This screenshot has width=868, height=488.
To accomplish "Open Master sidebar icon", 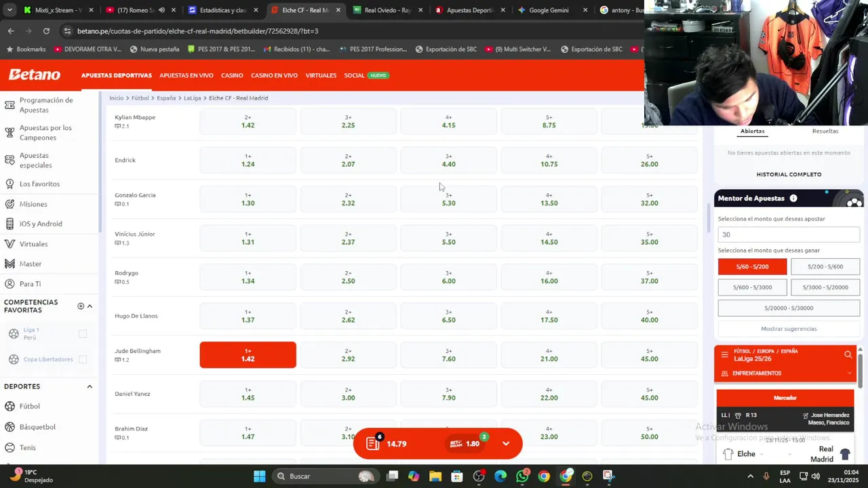I will tap(9, 264).
